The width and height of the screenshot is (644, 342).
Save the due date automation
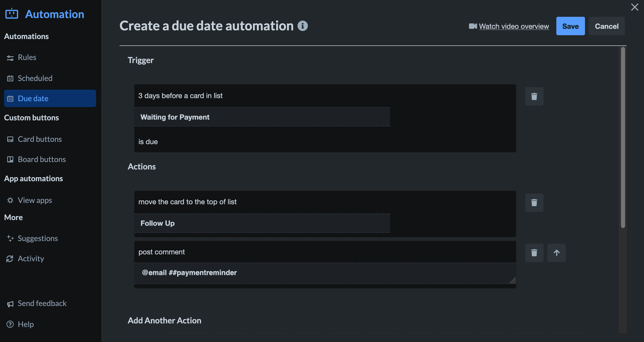point(570,26)
